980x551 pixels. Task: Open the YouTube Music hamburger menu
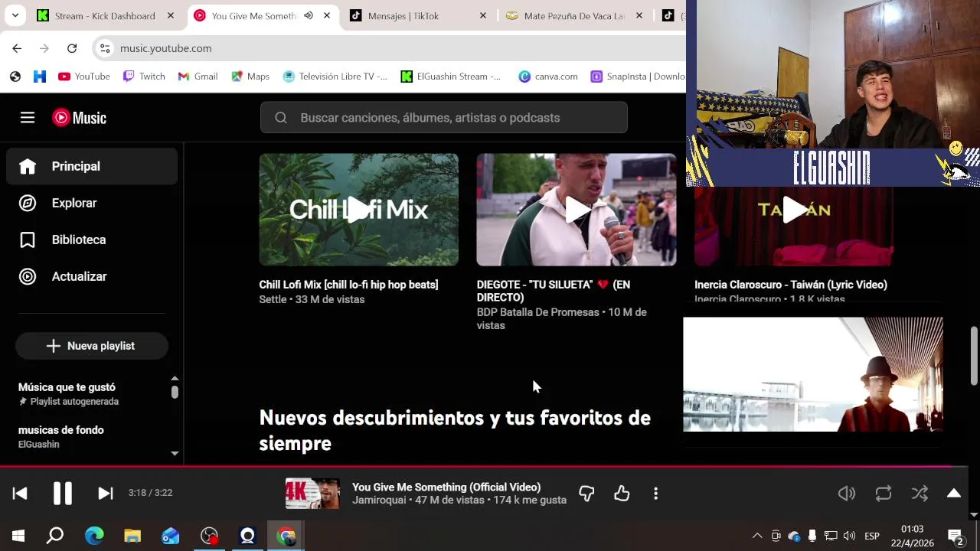28,117
